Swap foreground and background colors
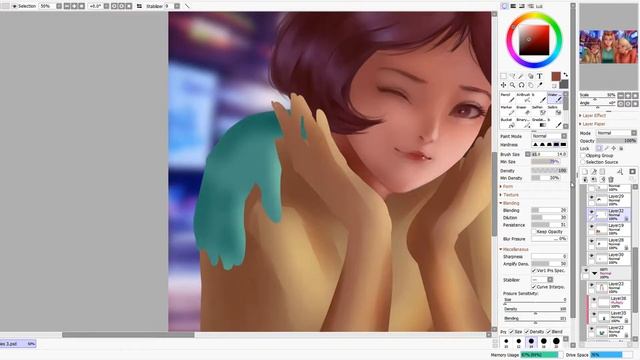 (x=565, y=75)
